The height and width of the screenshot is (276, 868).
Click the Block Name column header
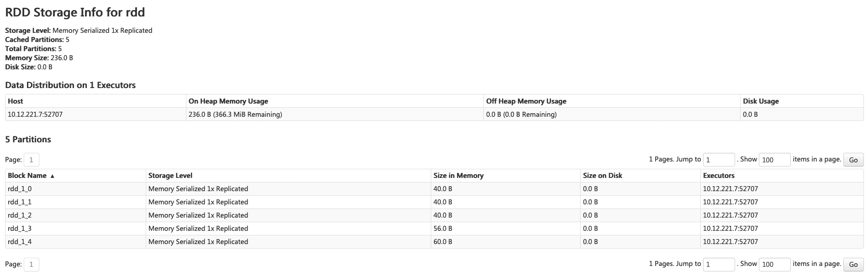pos(27,176)
